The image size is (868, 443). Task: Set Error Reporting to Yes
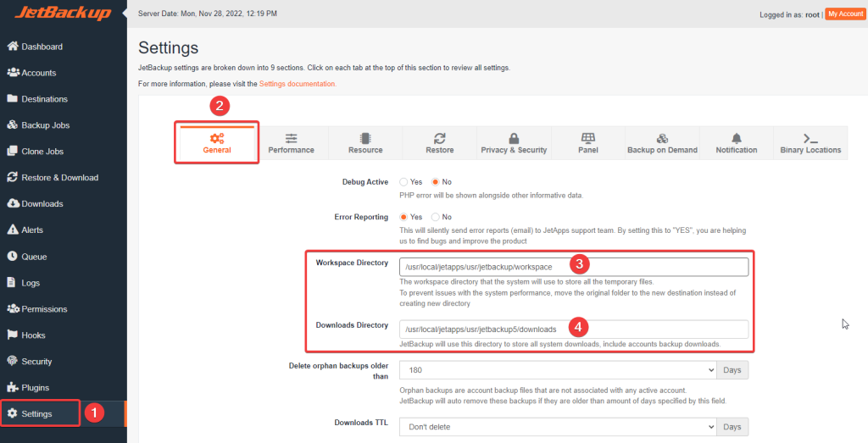tap(403, 217)
